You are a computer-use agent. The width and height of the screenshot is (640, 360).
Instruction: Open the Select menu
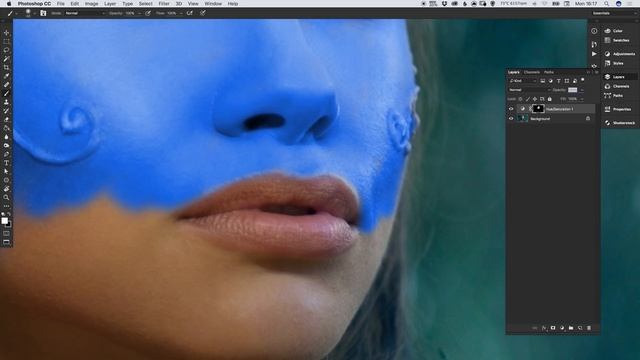pyautogui.click(x=145, y=4)
